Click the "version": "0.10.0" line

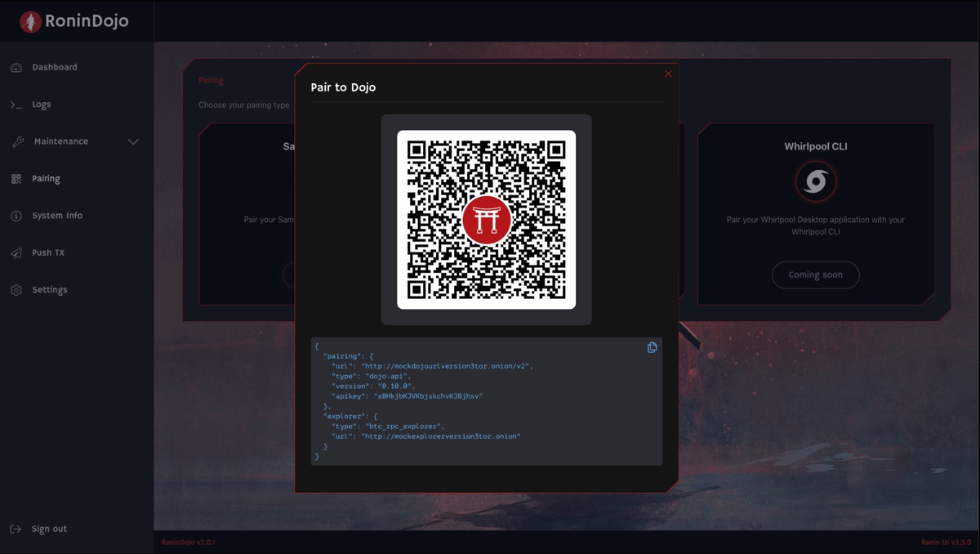tap(373, 386)
